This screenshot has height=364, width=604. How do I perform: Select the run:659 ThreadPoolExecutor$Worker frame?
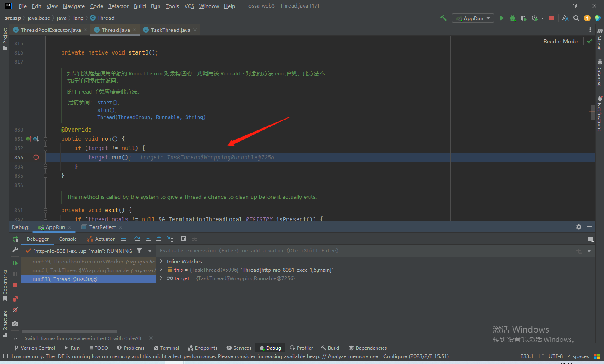pyautogui.click(x=89, y=261)
